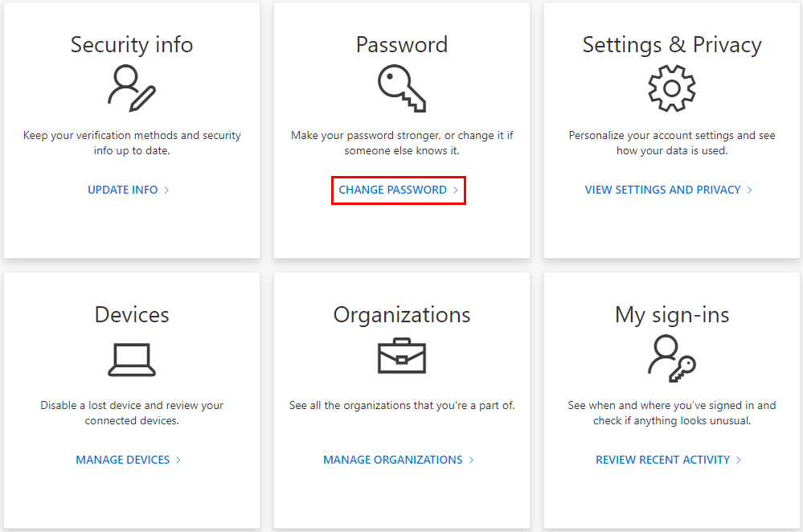Viewport: 803px width, 532px height.
Task: Click the Organizations briefcase icon
Action: coord(402,359)
